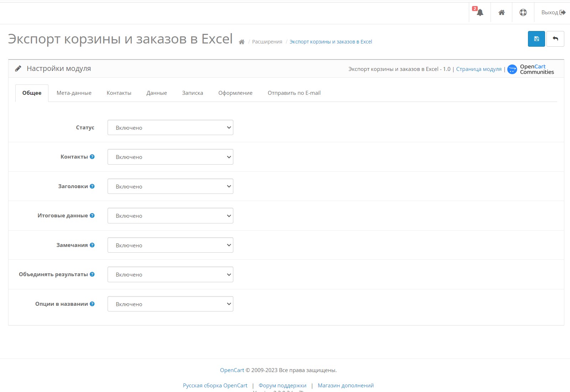Screen dimensions: 570x392
Task: Click the Настройки модуля panel heading
Action: 59,68
